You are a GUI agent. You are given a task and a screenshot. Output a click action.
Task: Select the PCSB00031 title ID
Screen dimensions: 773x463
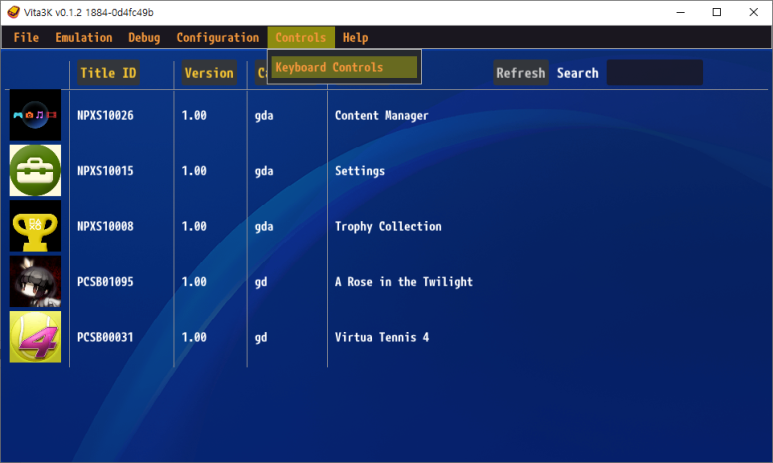coord(105,337)
